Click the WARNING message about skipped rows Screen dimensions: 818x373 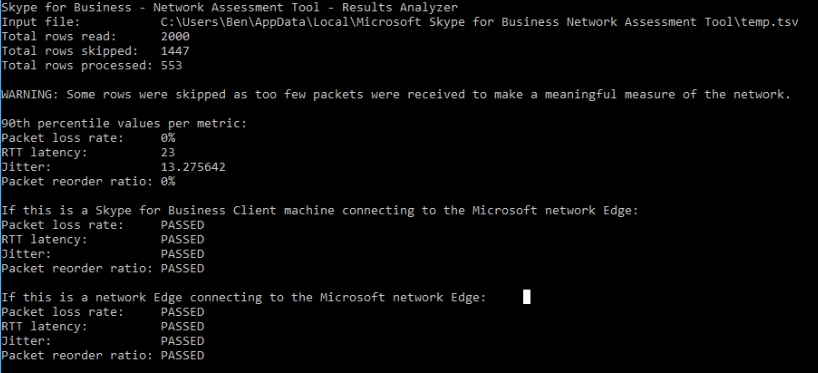coord(396,95)
